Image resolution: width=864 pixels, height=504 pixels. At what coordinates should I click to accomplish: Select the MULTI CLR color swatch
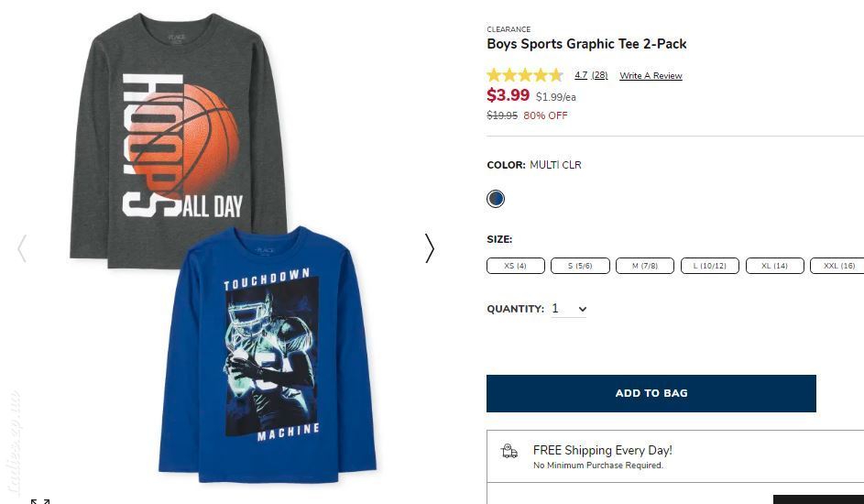pos(496,198)
